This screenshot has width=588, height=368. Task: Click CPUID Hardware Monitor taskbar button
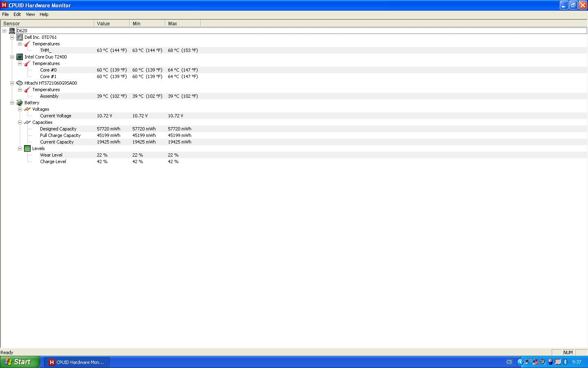[x=77, y=362]
